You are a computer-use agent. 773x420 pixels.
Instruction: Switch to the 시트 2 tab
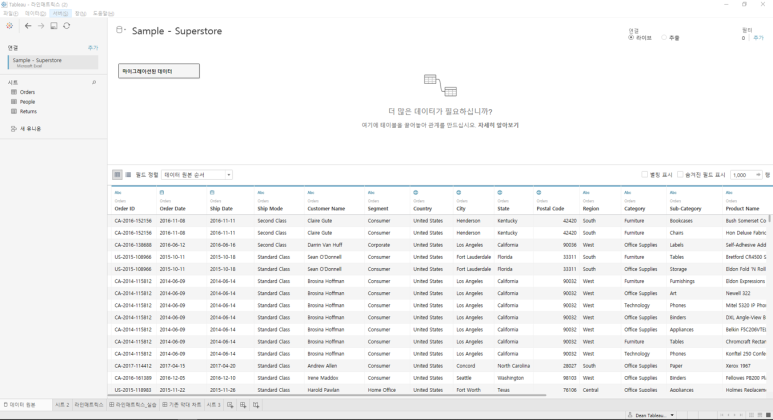point(62,405)
